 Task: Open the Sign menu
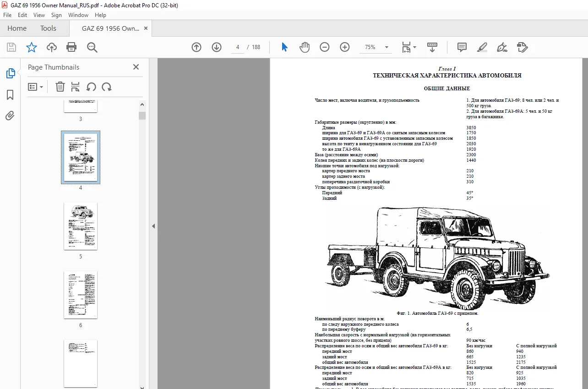pos(56,15)
